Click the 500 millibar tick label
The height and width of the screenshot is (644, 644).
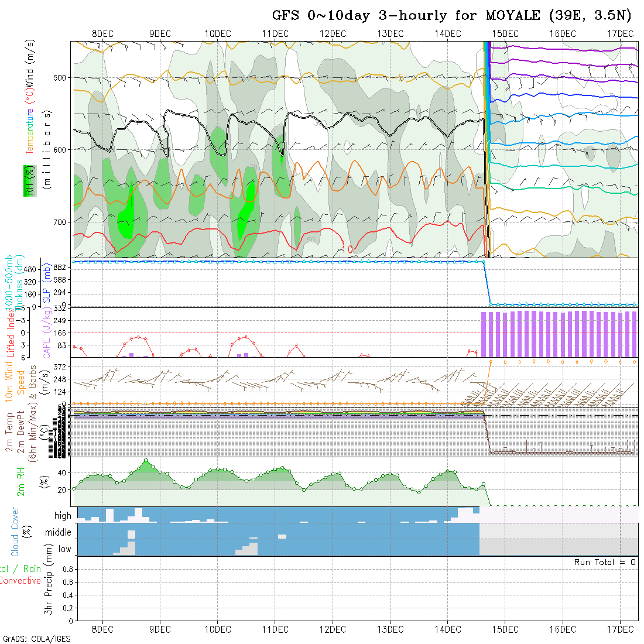pos(63,77)
